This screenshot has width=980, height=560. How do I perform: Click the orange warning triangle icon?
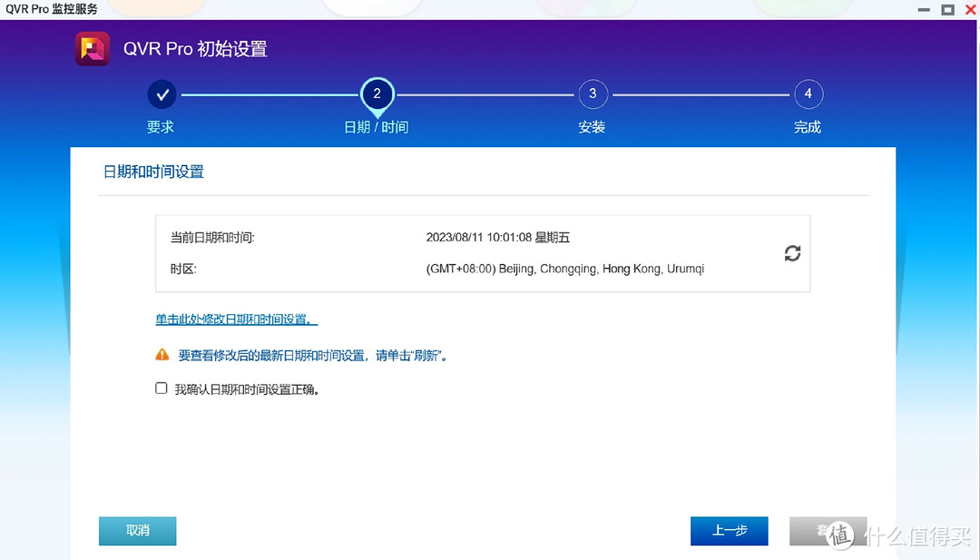point(162,354)
